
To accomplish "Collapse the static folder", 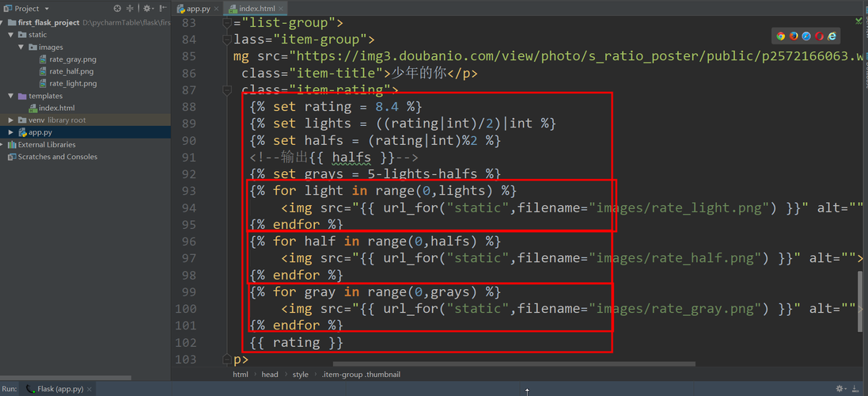I will (10, 35).
